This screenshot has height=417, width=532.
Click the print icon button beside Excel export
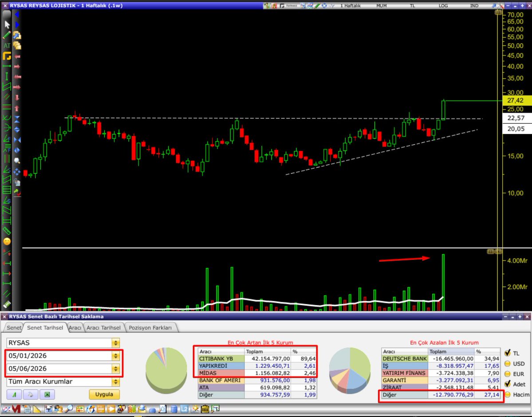pos(31,395)
